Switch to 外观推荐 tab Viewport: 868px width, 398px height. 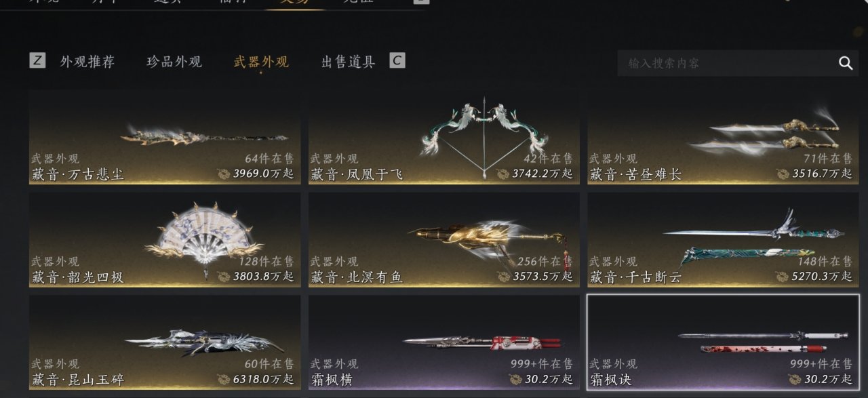click(x=87, y=62)
